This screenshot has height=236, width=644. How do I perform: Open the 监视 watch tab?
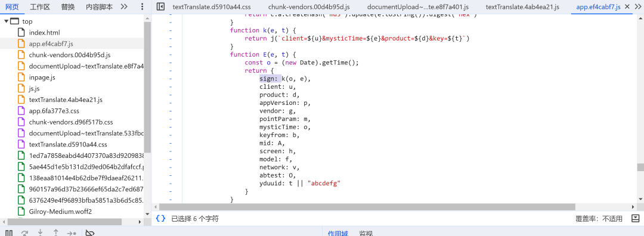coord(366,233)
